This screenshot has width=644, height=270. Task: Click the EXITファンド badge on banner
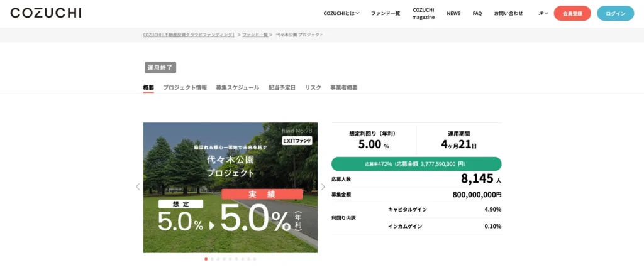(297, 141)
